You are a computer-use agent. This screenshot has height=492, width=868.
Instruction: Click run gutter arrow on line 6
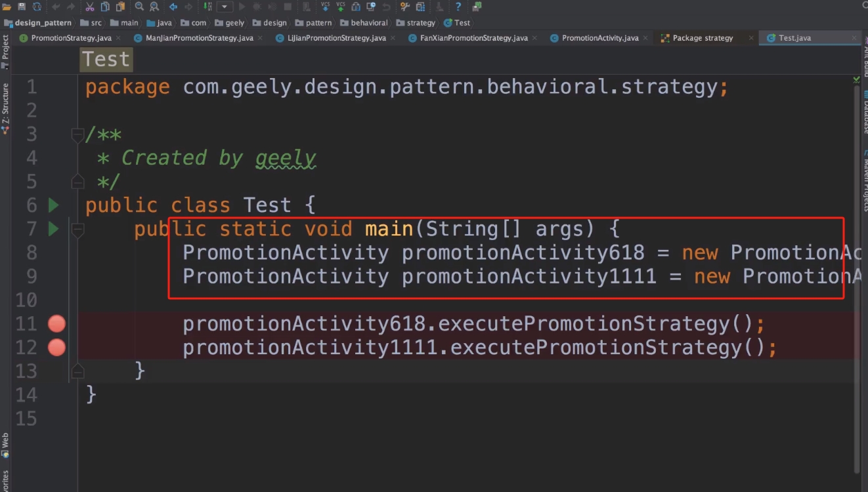pos(54,205)
